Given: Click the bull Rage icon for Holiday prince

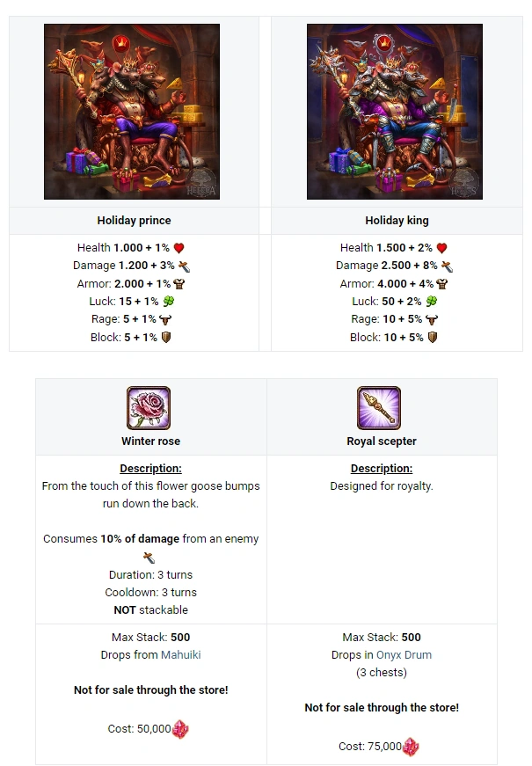Looking at the screenshot, I should 165,319.
